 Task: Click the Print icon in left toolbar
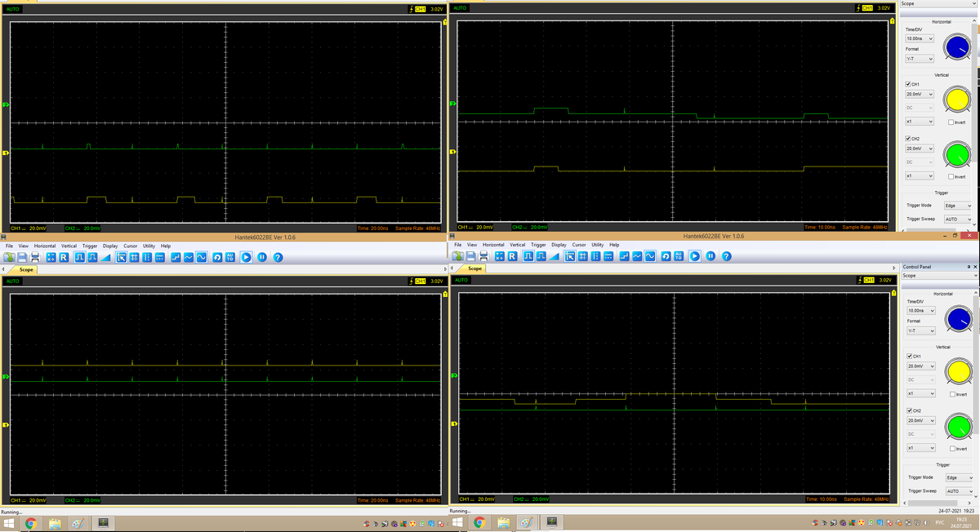click(x=35, y=258)
